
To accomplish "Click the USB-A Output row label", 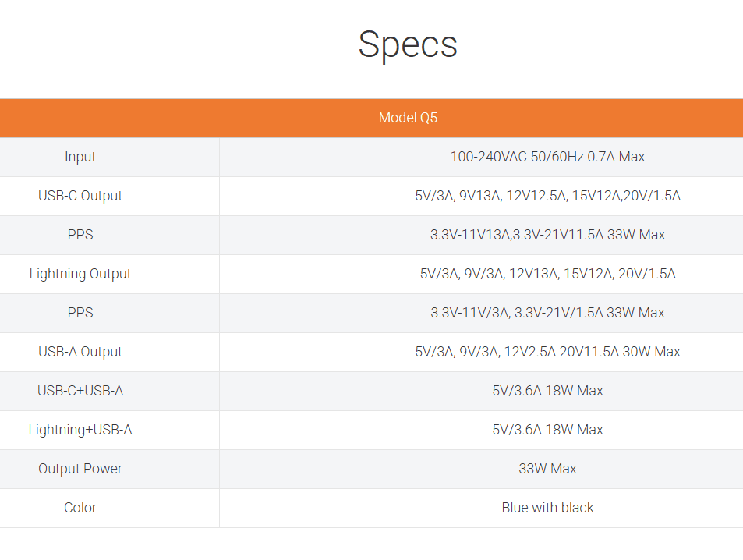I will click(x=80, y=352).
